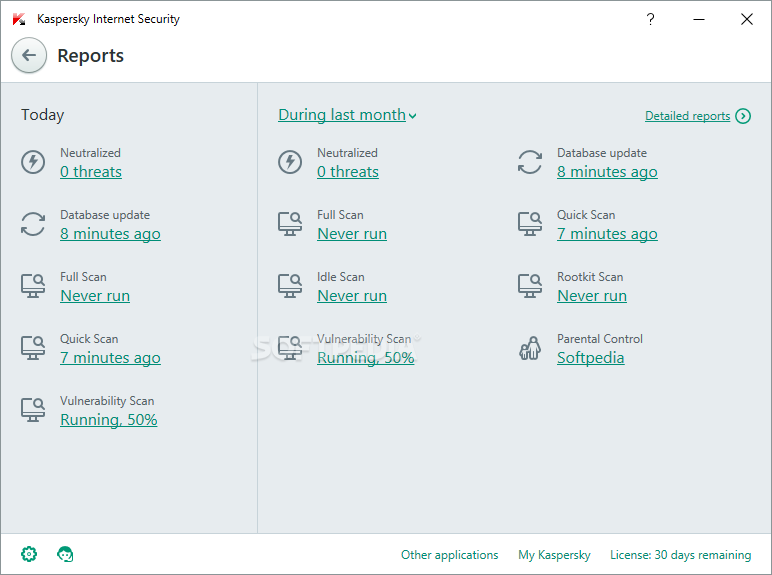Screen dimensions: 772x575
Task: Open Rootkit Scan Never run link
Action: tap(592, 296)
